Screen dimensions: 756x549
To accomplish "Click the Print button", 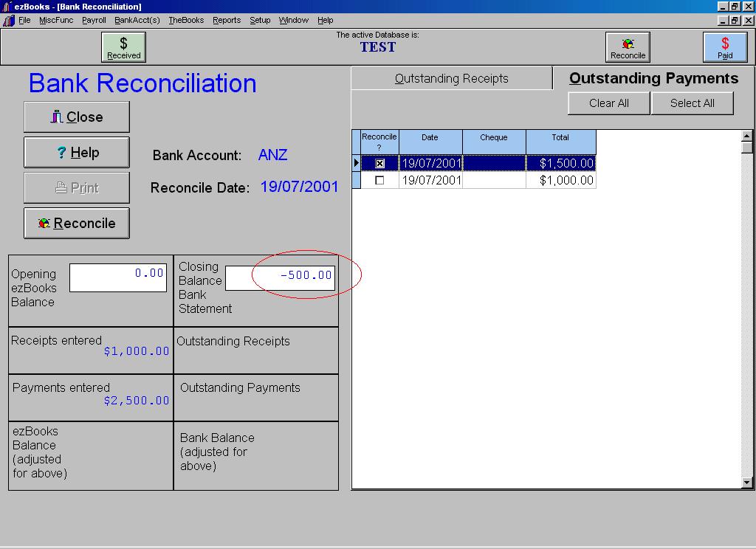I will tap(77, 187).
